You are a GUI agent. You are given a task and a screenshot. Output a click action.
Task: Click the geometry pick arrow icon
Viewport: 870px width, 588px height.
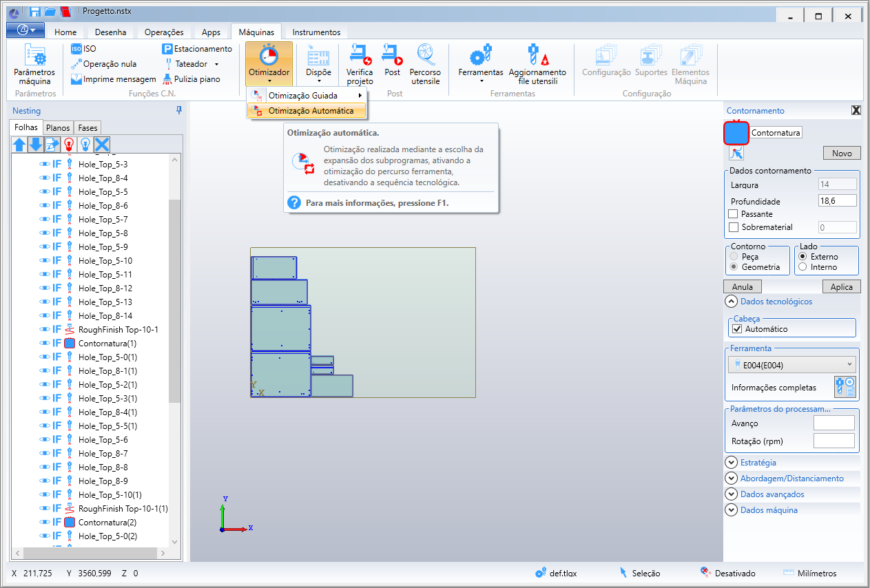point(736,154)
